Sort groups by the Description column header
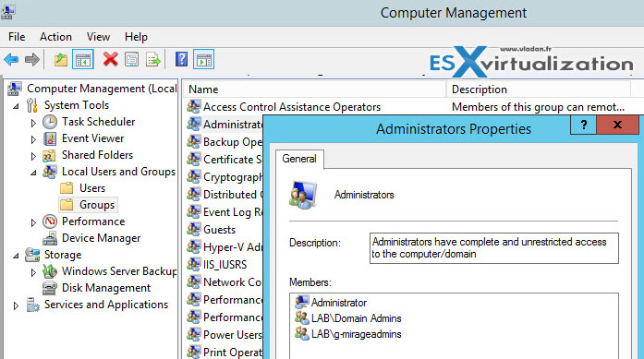Viewport: 644px width, 359px height. point(538,90)
